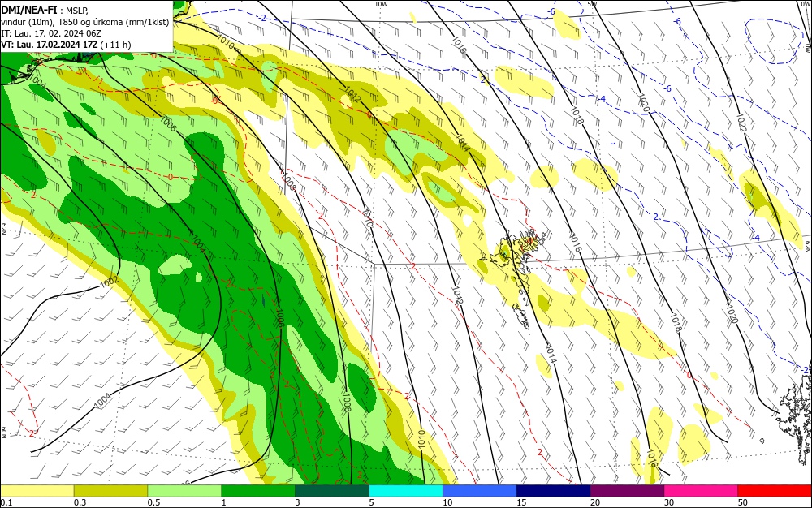Click the "DMI/NEA-FI" title text
This screenshot has width=812, height=508.
tap(29, 9)
